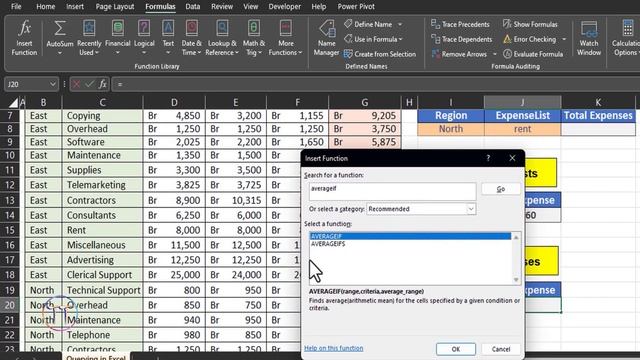Open Calculation Options
The image size is (640, 360).
pos(626,38)
